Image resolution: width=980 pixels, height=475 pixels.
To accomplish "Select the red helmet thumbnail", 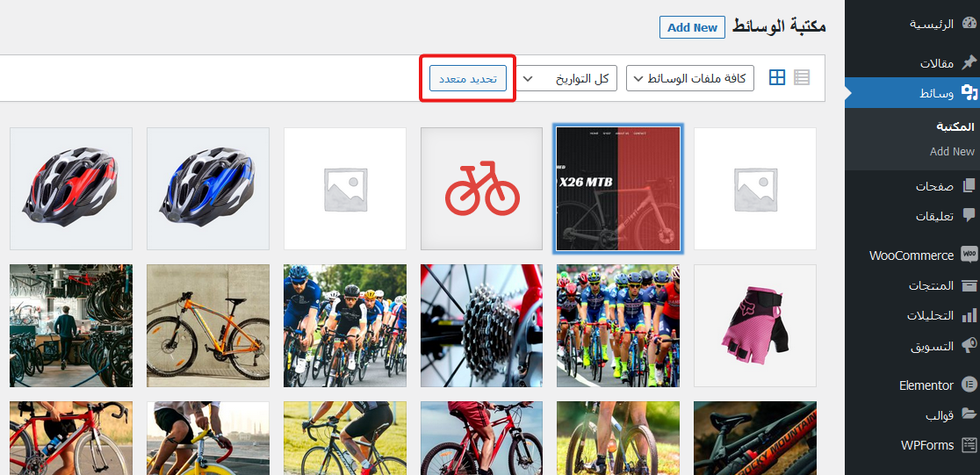I will 71,189.
